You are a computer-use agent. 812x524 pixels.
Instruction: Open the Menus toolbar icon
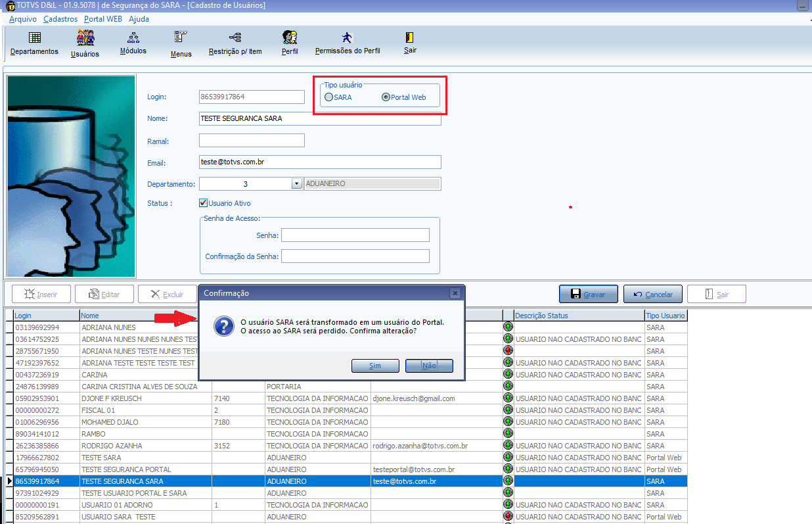(x=181, y=44)
